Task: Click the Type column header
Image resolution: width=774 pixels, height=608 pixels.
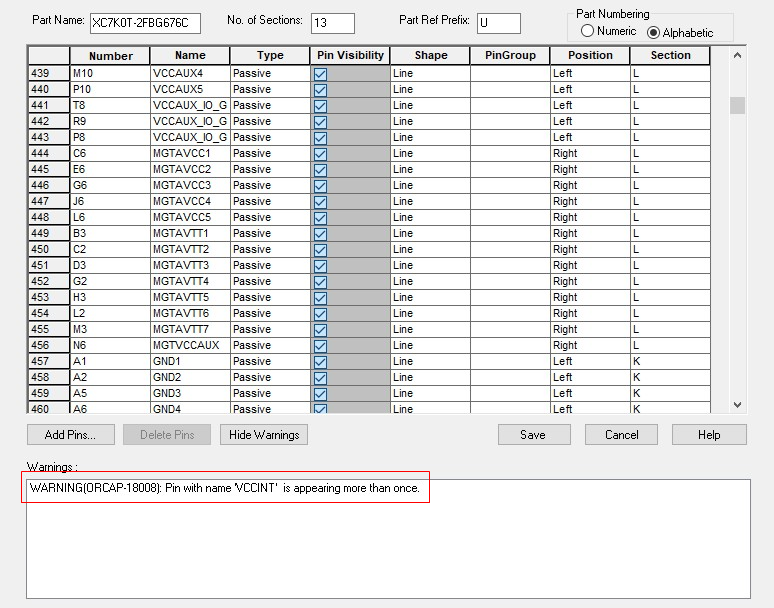Action: [270, 56]
